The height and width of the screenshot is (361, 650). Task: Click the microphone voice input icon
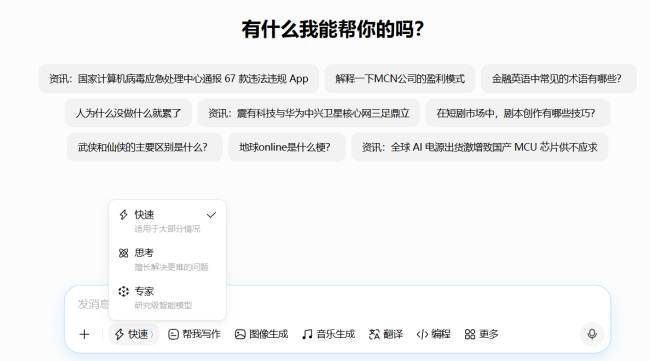592,334
